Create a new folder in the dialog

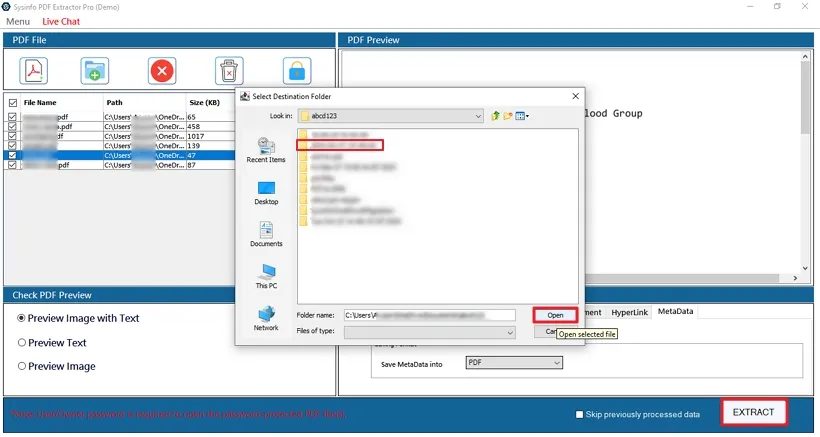pos(507,116)
